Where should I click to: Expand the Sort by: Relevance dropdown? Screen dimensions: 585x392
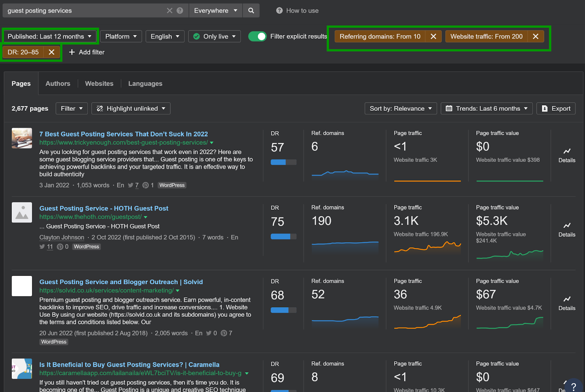[400, 109]
